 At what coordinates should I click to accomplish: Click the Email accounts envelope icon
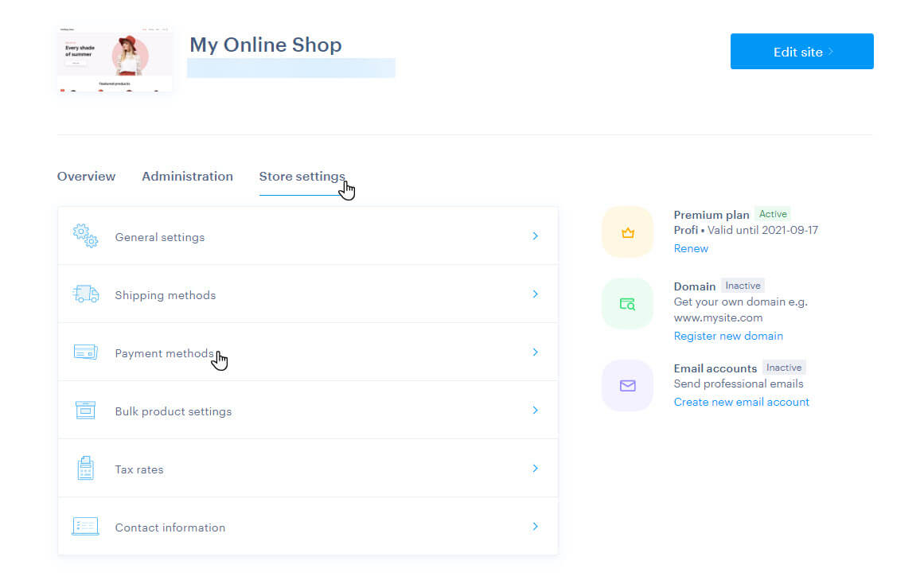tap(627, 385)
